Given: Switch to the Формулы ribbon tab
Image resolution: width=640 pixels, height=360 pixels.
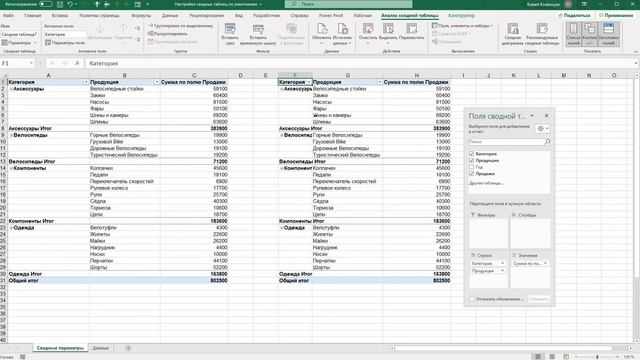Looking at the screenshot, I should pyautogui.click(x=141, y=16).
